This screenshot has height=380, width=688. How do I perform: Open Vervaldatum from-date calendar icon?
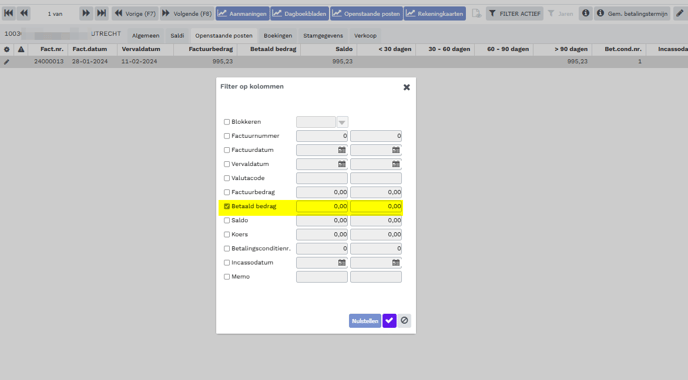coord(341,164)
